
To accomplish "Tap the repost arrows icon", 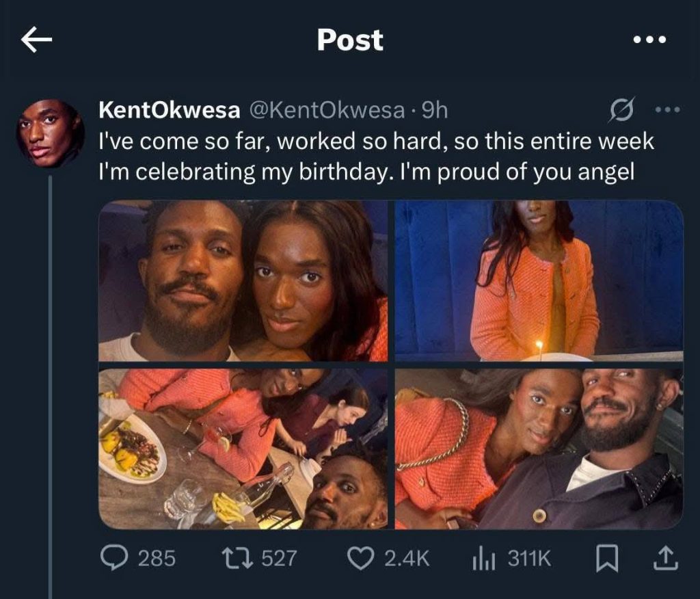I will [x=241, y=559].
